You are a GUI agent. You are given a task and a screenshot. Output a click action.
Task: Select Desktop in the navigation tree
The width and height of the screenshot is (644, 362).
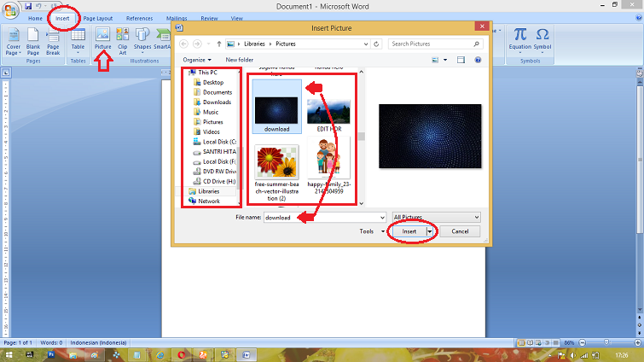click(213, 82)
